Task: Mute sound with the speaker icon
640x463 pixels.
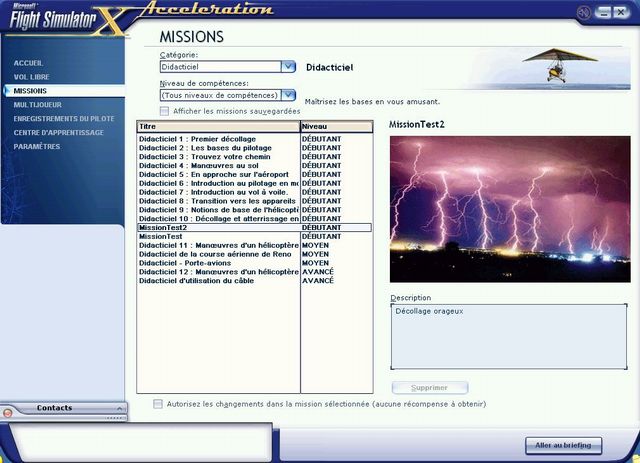Action: tap(584, 13)
